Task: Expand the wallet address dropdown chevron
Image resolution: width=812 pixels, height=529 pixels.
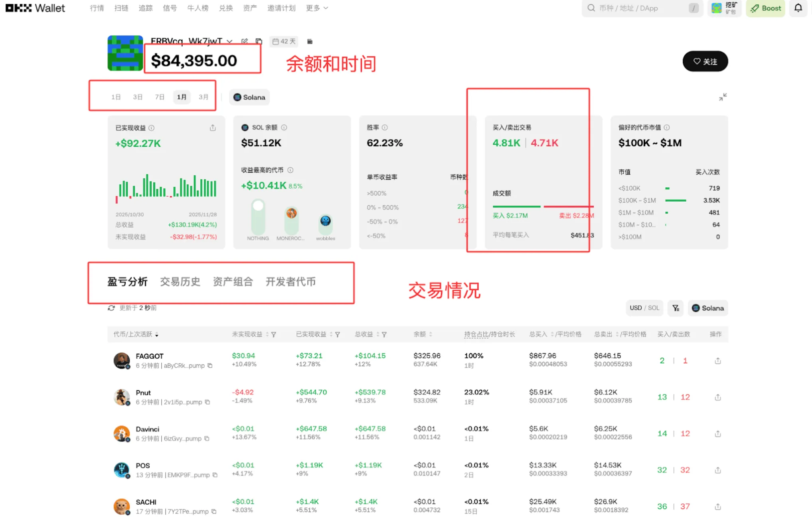Action: (229, 41)
